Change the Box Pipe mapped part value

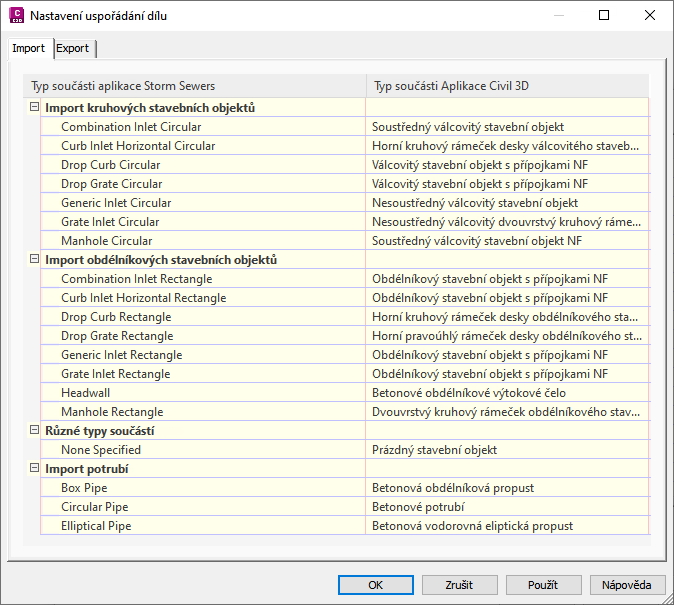pos(505,488)
